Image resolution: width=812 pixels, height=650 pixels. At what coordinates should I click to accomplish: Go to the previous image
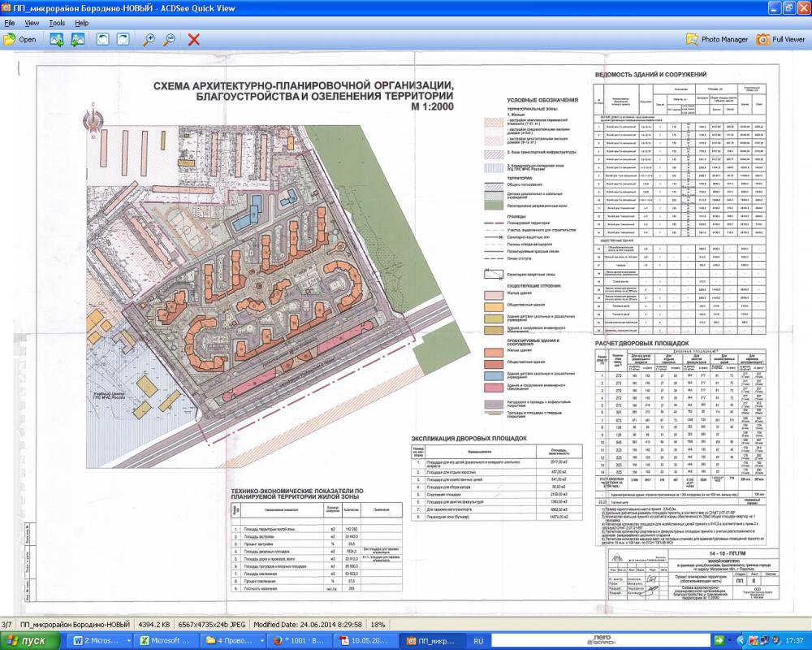[x=58, y=39]
